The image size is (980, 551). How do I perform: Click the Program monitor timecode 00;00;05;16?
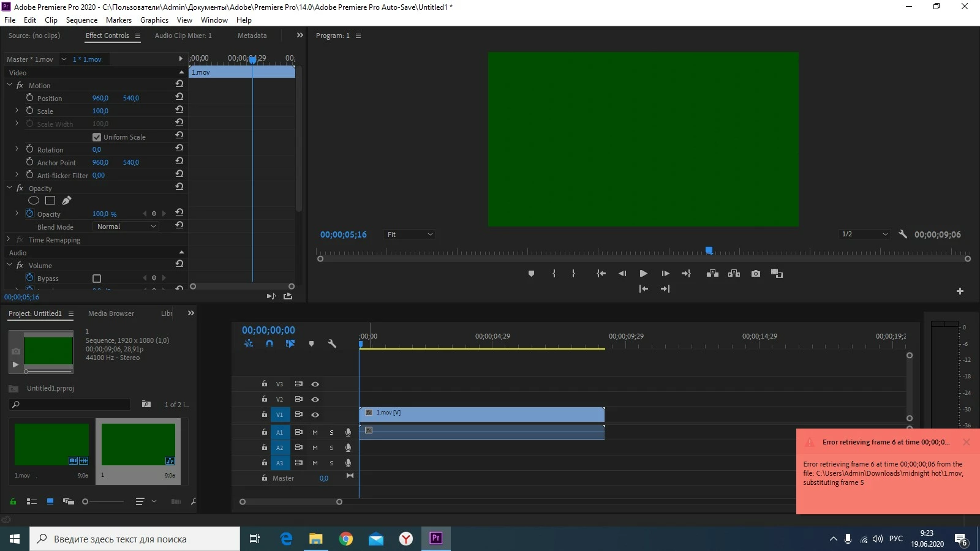(343, 234)
